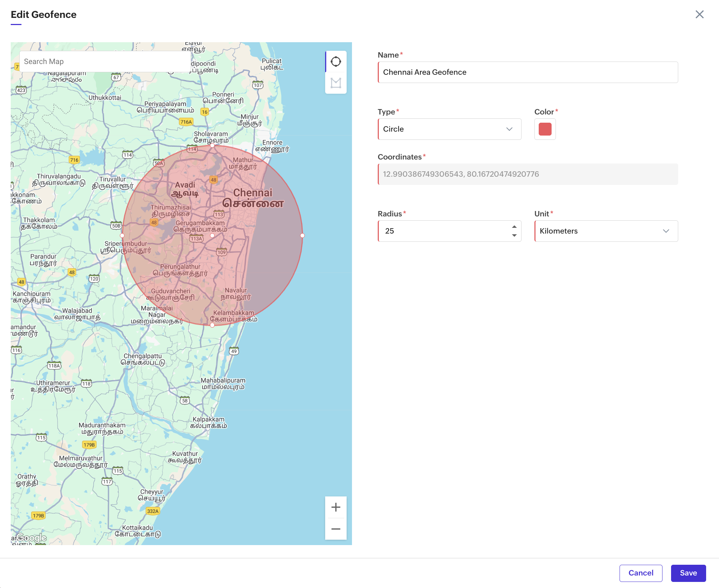Open the red Color swatch picker

[x=545, y=129]
